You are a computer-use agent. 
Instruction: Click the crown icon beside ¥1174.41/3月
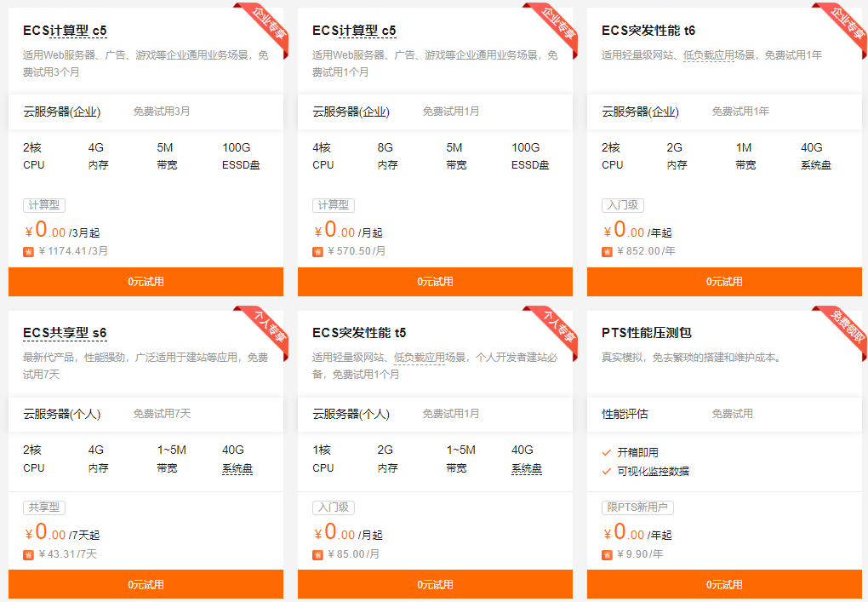click(x=28, y=252)
